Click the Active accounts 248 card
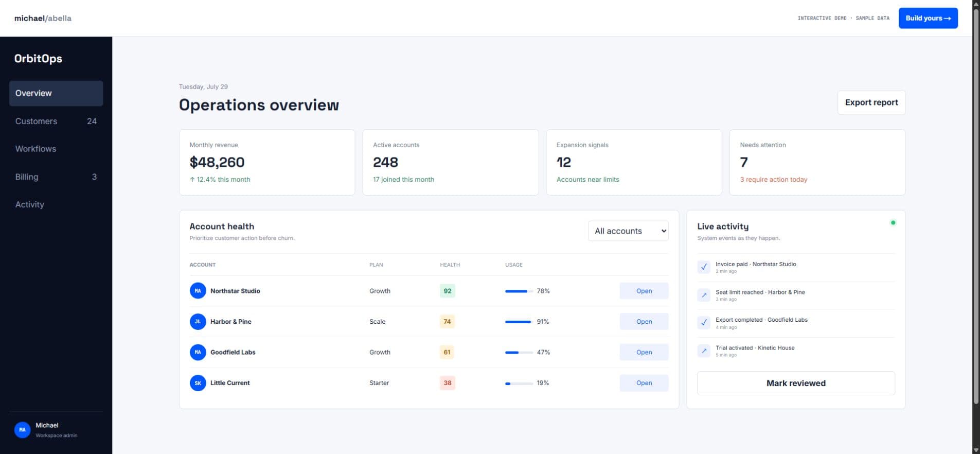This screenshot has width=980, height=454. 451,162
